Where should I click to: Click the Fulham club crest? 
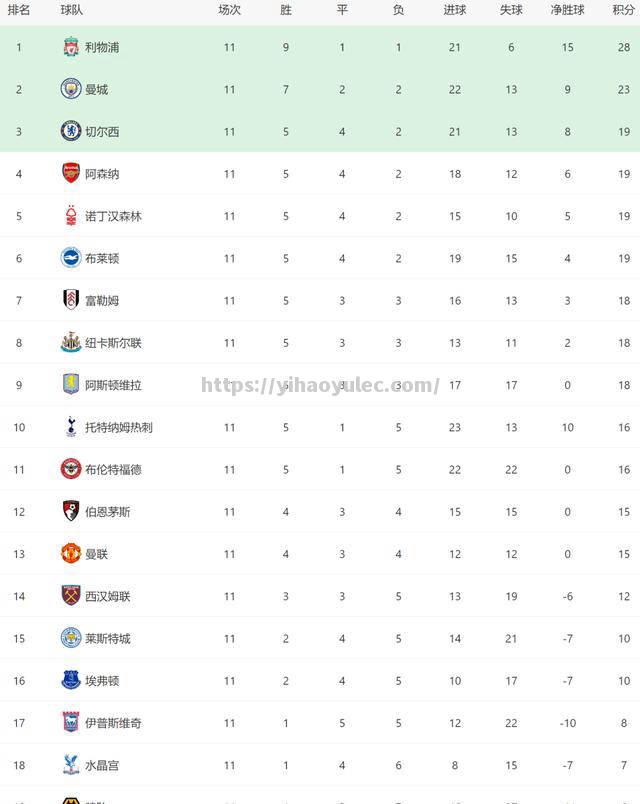click(x=71, y=300)
